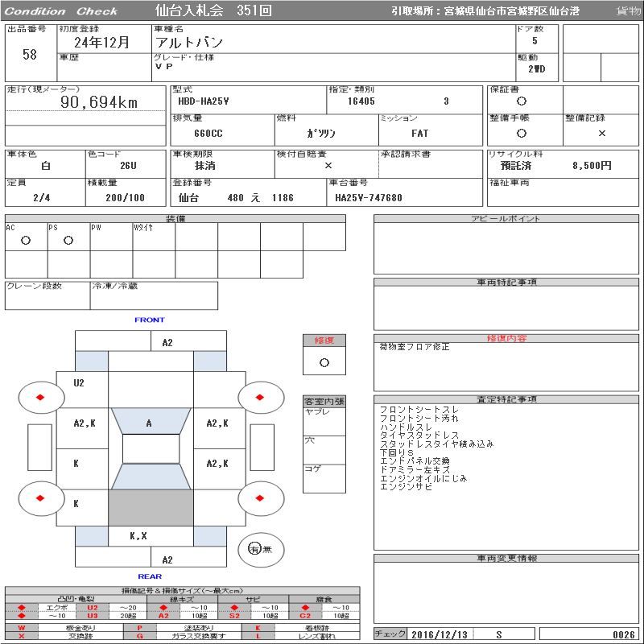Click the rear-right wheel diamond marker
The image size is (644, 644).
[261, 496]
